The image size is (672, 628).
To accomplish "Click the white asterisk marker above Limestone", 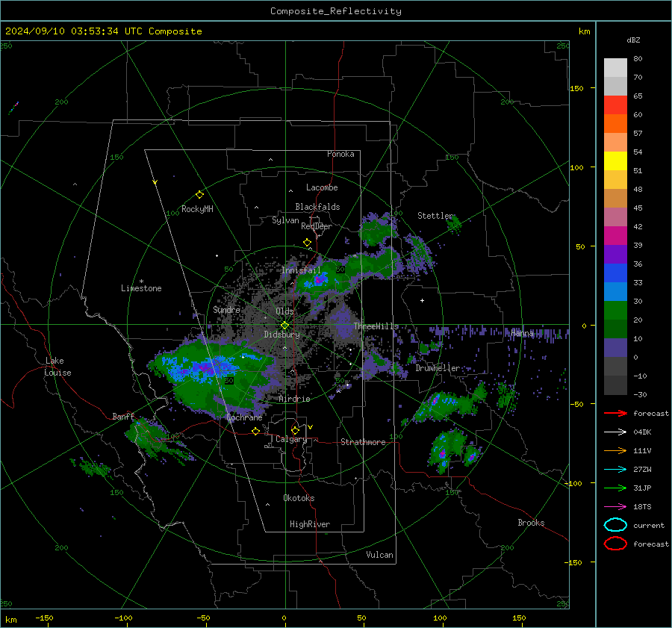I will (141, 282).
